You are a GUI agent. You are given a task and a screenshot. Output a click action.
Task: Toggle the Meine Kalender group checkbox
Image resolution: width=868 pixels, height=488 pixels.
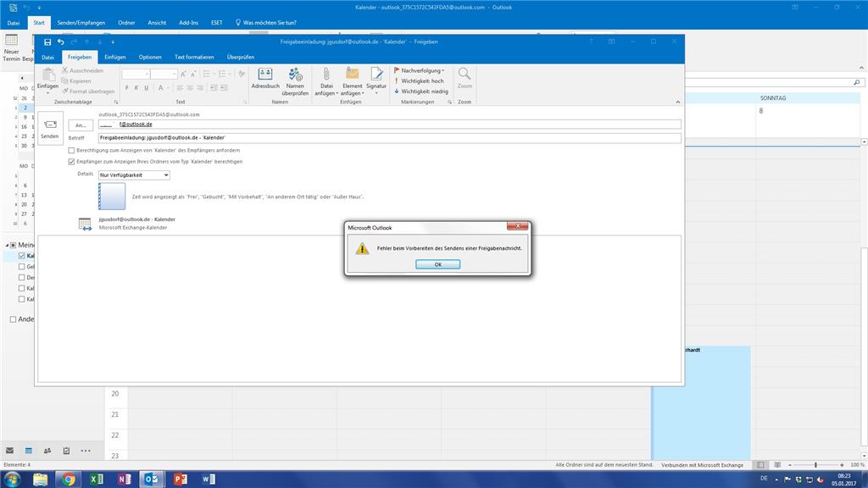click(x=14, y=245)
